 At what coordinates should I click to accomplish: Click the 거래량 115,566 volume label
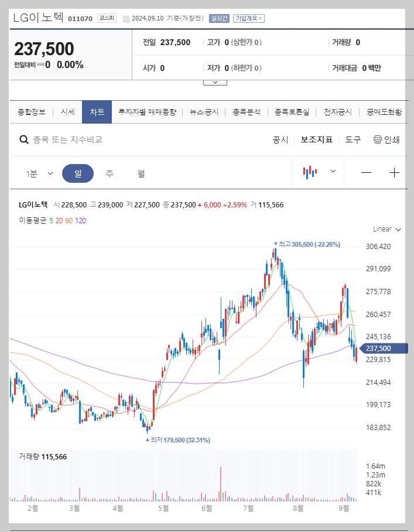coord(43,456)
